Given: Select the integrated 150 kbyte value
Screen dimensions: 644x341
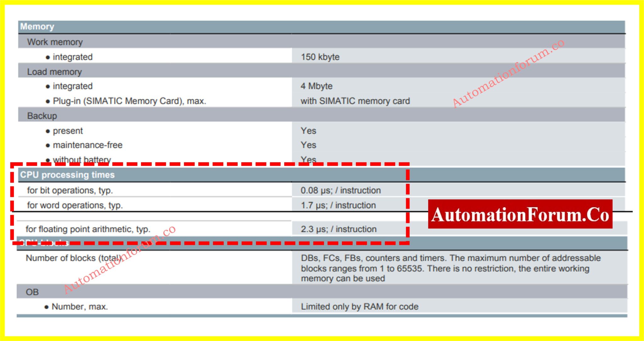Looking at the screenshot, I should 320,57.
